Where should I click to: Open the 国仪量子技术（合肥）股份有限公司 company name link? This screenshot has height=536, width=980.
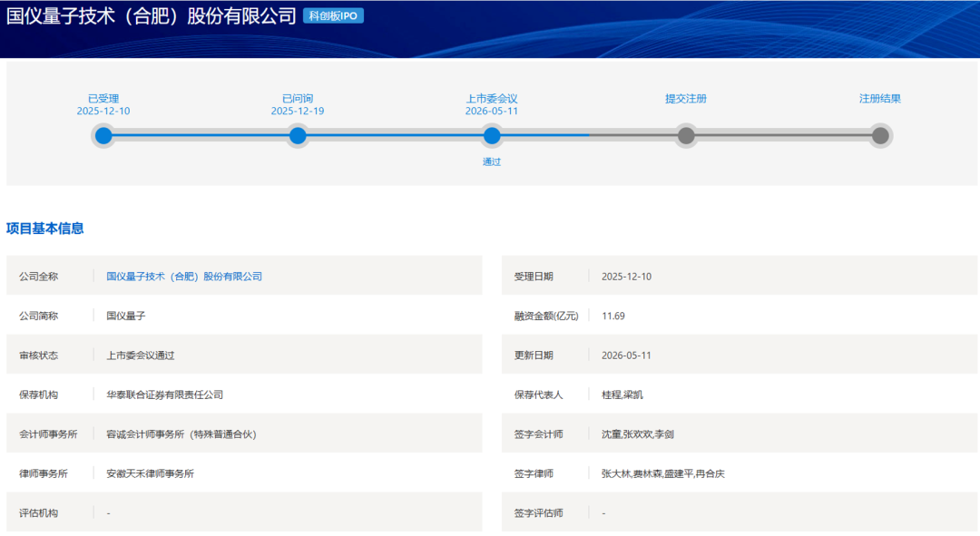click(183, 276)
